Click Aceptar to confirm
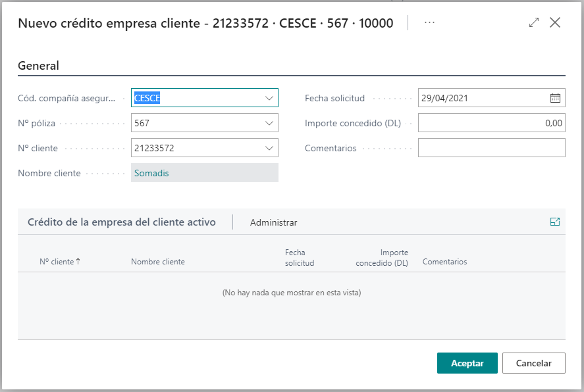 (x=467, y=363)
